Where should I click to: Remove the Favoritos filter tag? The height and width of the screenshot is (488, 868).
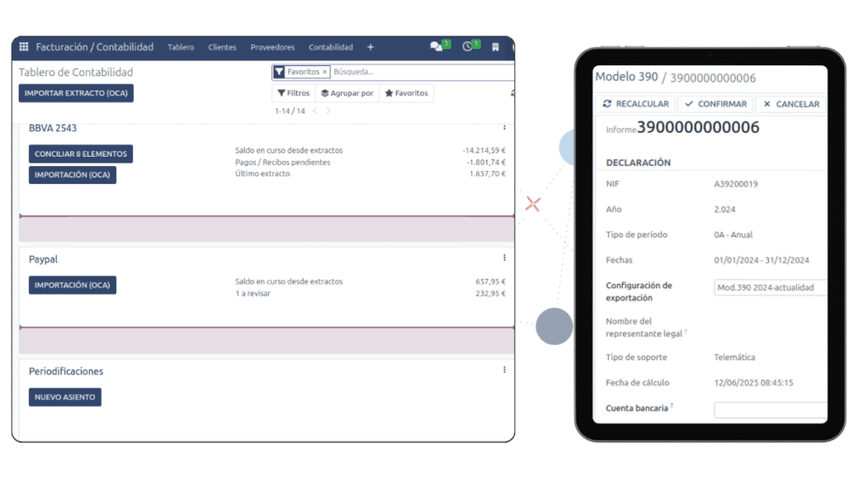(325, 72)
